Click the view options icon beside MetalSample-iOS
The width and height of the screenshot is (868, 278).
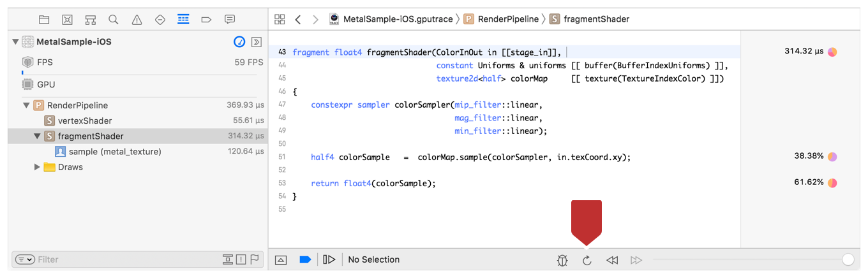coord(257,42)
